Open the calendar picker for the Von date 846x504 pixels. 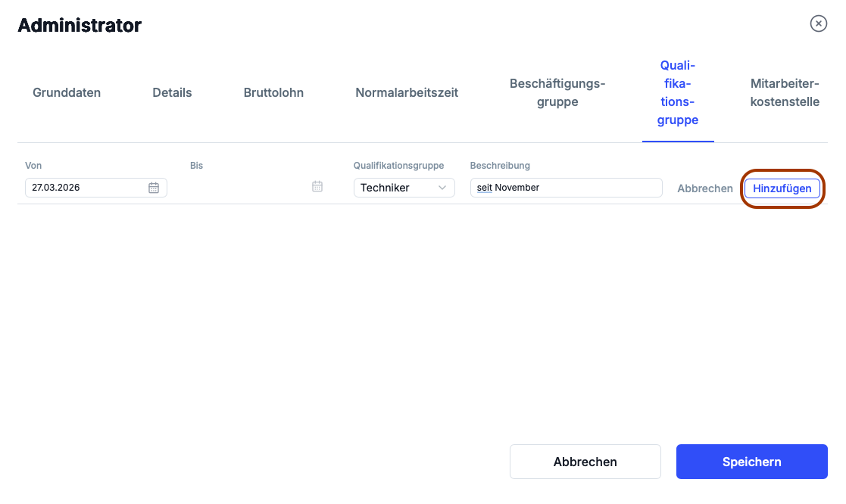pyautogui.click(x=154, y=188)
